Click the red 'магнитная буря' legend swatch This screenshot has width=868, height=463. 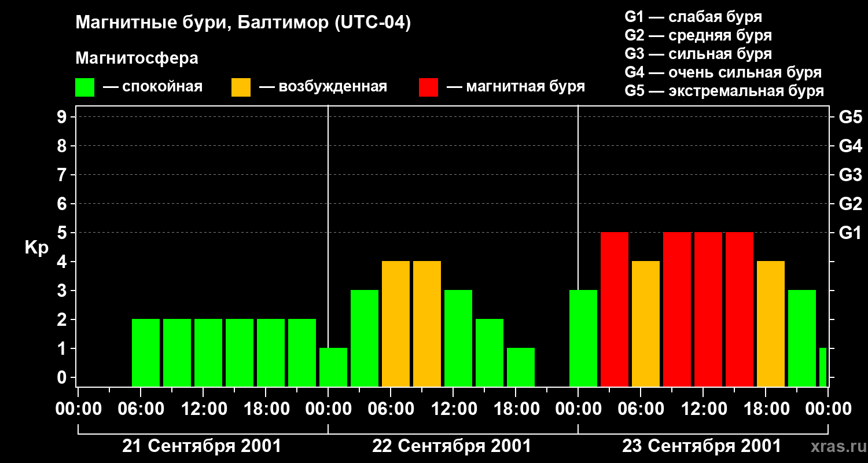tap(429, 87)
